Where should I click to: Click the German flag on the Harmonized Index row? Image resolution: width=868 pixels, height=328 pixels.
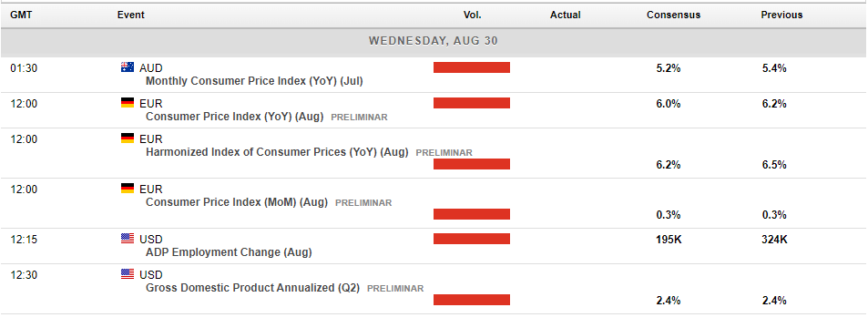128,138
